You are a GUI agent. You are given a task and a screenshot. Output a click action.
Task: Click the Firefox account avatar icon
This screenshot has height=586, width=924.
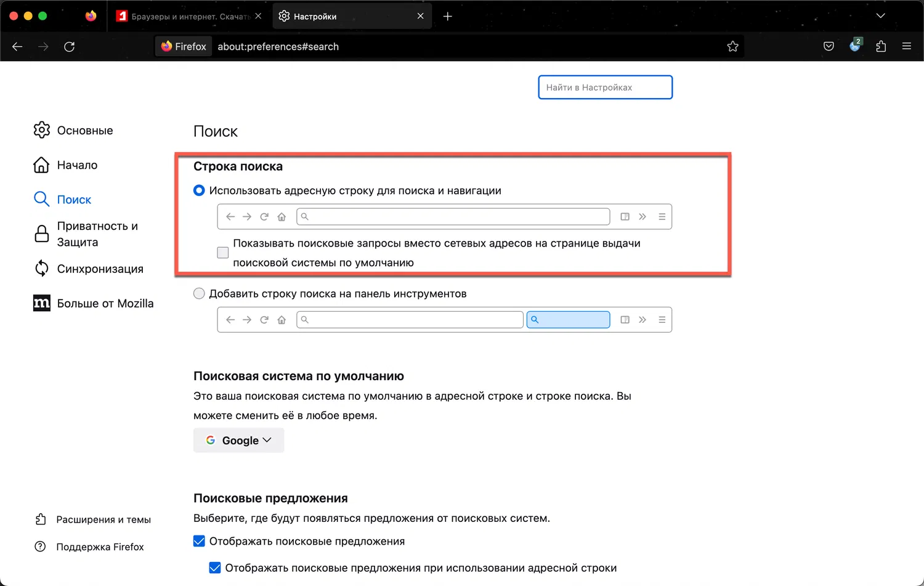[855, 46]
